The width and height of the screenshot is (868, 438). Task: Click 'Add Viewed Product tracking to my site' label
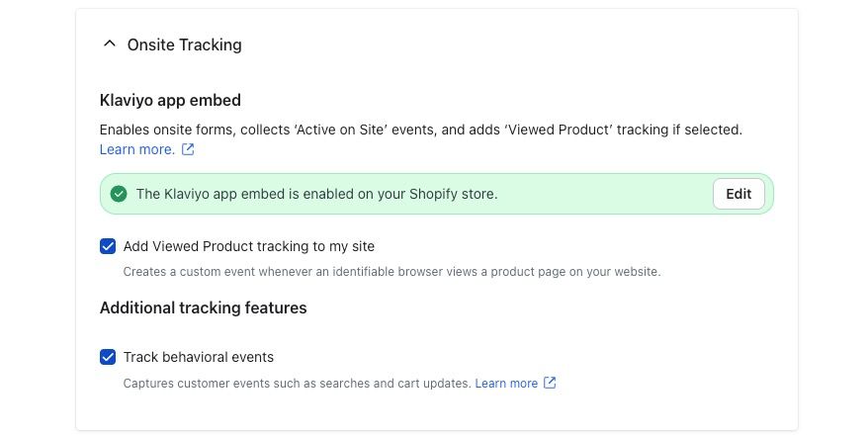pos(248,246)
